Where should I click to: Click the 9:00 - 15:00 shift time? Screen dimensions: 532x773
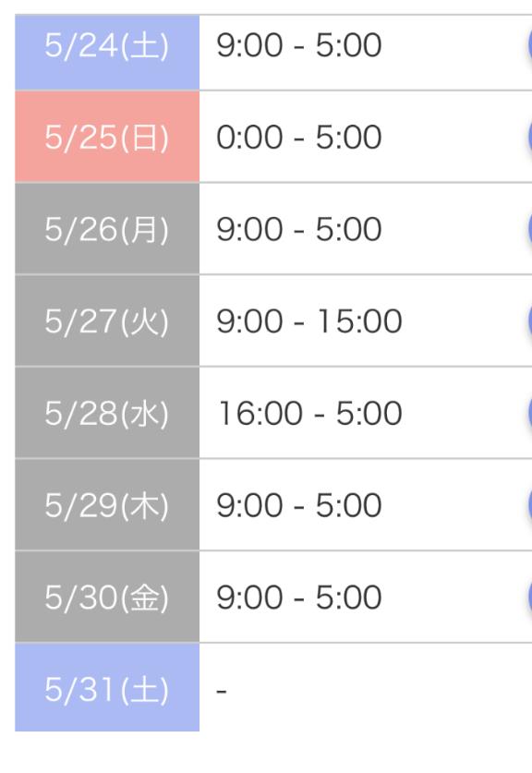(309, 321)
